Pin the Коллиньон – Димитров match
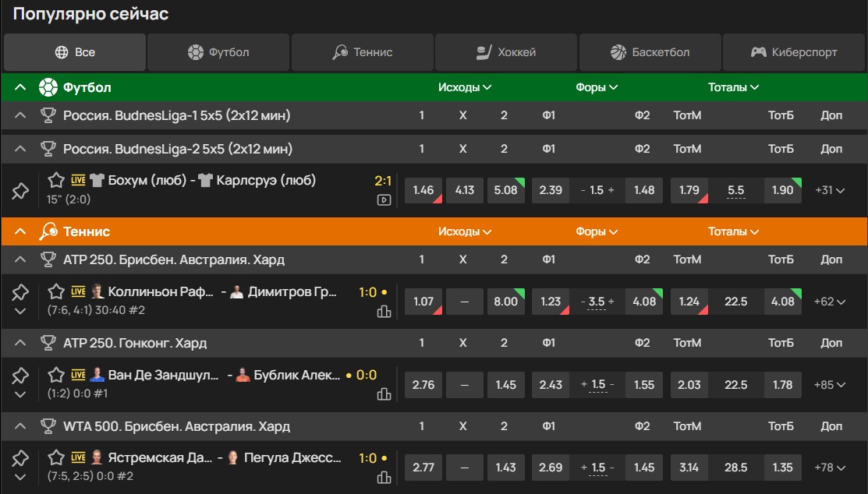 point(19,292)
